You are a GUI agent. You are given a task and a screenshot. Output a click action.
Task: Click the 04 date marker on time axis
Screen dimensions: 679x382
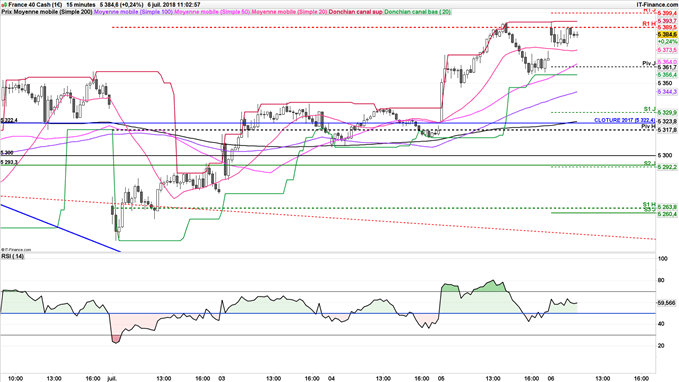331,378
